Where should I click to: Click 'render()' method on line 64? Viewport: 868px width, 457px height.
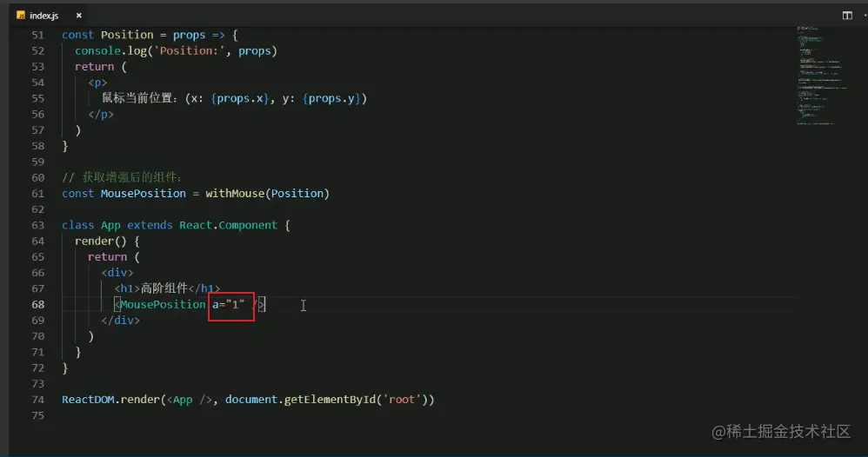click(101, 242)
